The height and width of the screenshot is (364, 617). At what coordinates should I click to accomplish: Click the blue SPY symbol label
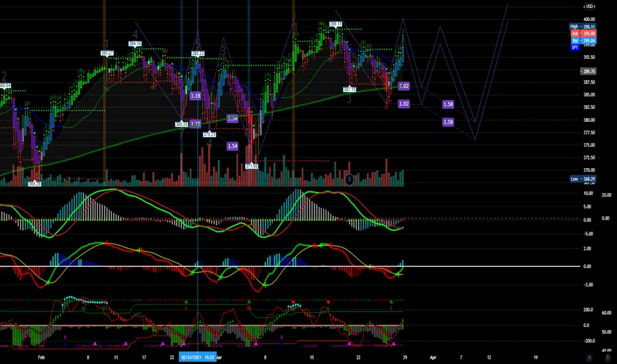pyautogui.click(x=575, y=47)
